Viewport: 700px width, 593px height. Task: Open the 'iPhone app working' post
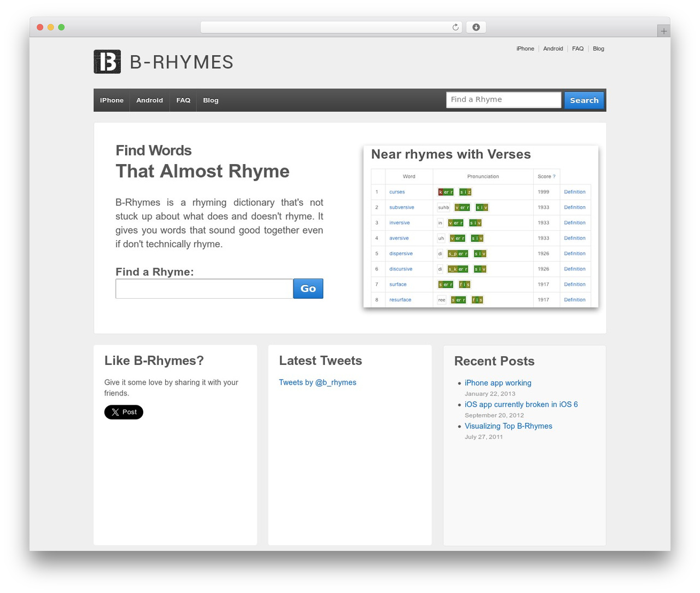pos(498,383)
